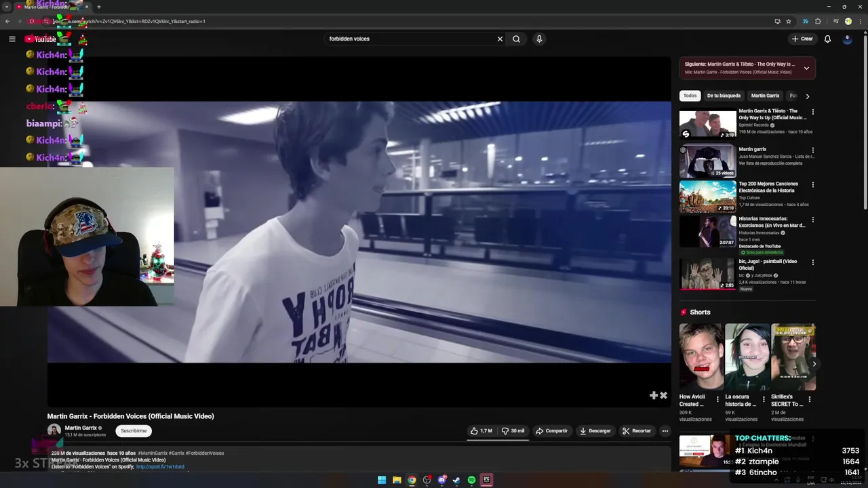Open more actions three-dot button below video

[x=665, y=431]
